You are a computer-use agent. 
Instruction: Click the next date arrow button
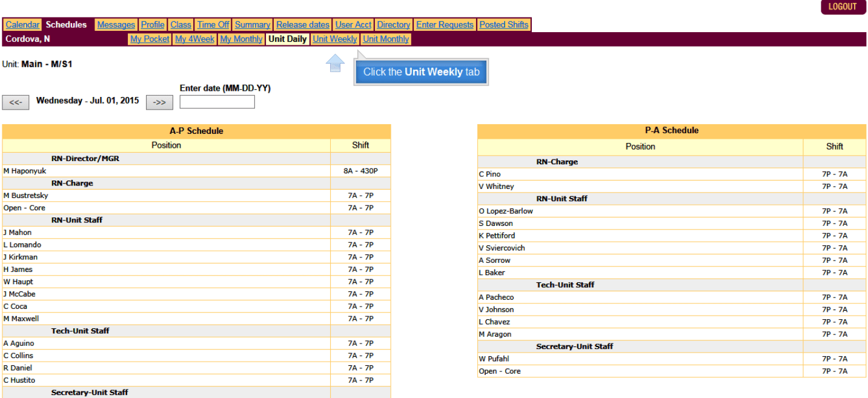click(159, 102)
